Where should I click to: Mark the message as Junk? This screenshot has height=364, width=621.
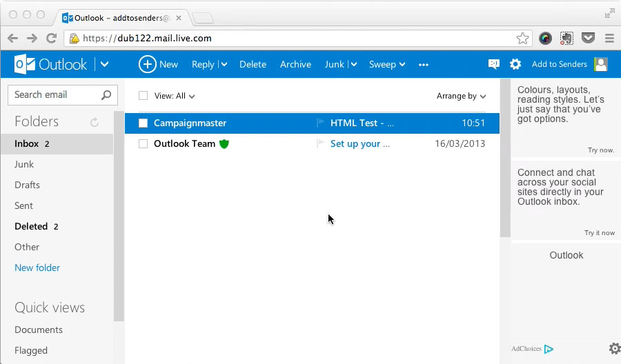(x=334, y=64)
